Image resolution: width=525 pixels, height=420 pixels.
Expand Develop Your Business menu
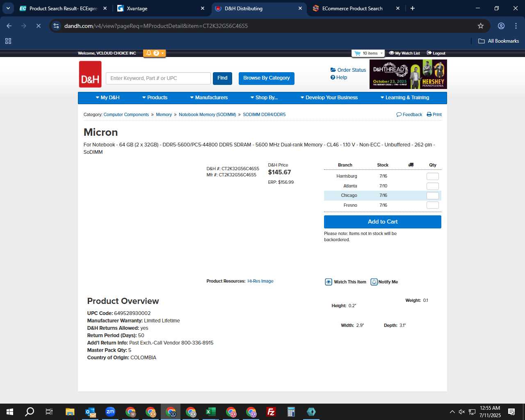[329, 98]
